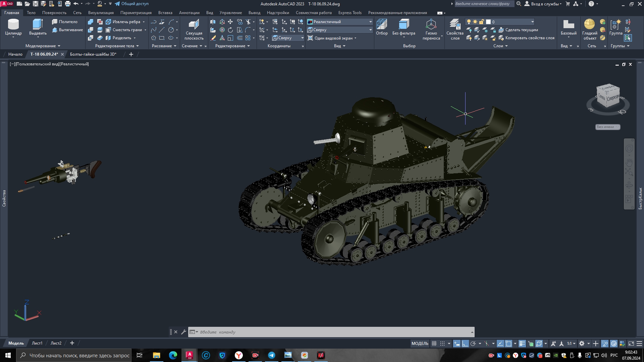The height and width of the screenshot is (362, 644).
Task: Select the Erase tool in the Editing panel
Action: point(213,38)
